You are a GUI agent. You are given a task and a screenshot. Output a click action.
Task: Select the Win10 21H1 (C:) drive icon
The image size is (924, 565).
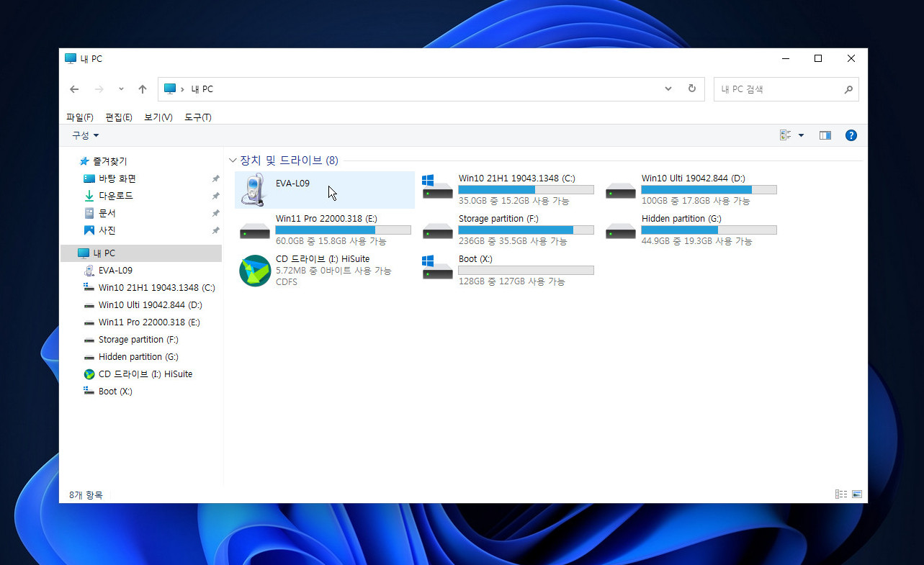point(437,188)
